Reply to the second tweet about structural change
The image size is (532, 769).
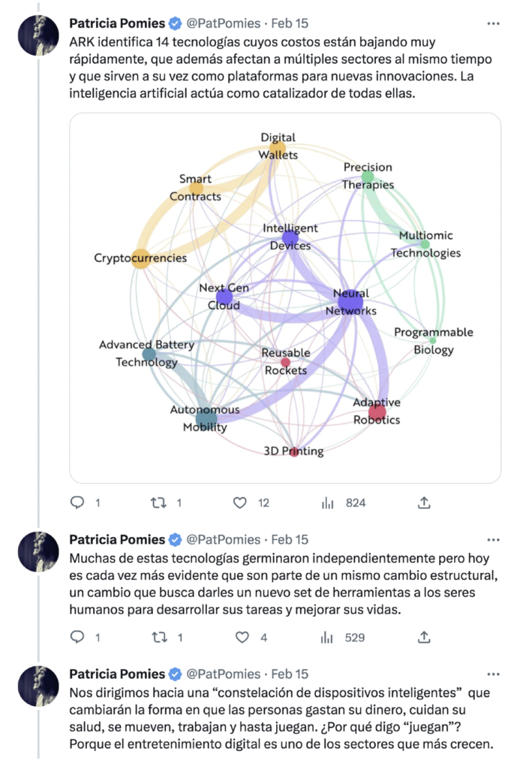[77, 637]
